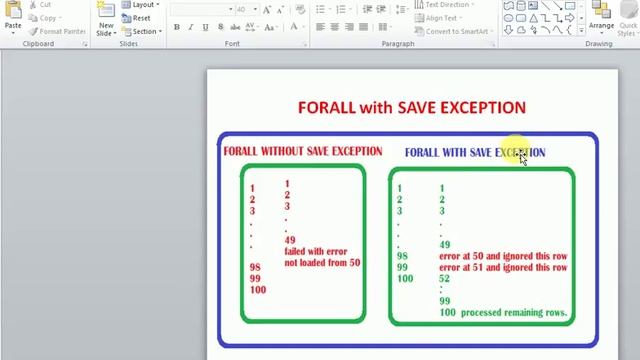Click the Cut scissors command
Viewport: 640px width, 360px height.
pyautogui.click(x=40, y=5)
